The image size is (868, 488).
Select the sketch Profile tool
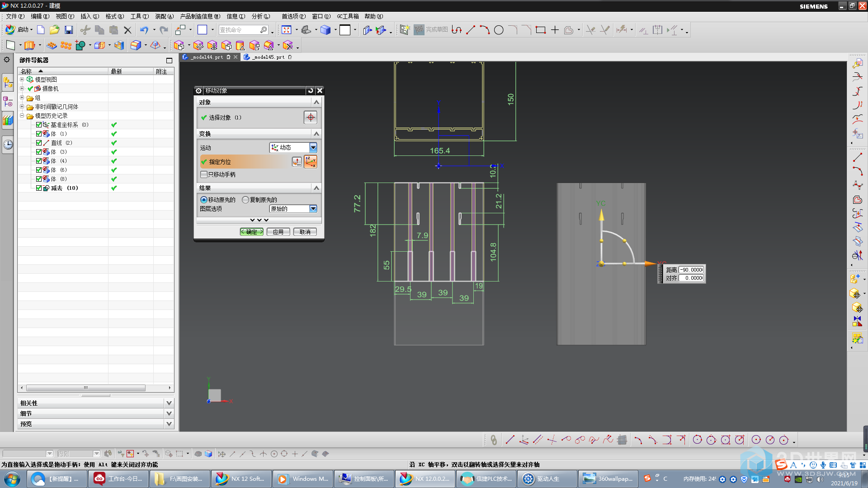[x=457, y=30]
